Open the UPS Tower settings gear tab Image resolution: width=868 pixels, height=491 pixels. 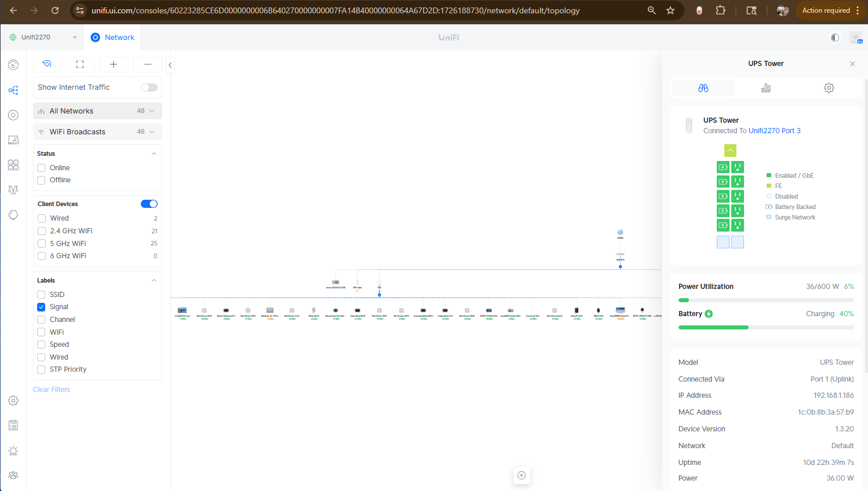pos(829,88)
